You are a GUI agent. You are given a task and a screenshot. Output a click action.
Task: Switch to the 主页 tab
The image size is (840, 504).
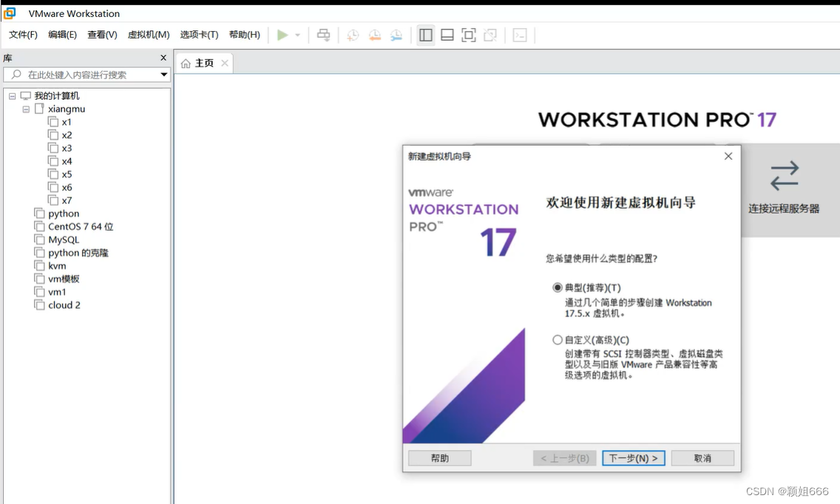(203, 64)
